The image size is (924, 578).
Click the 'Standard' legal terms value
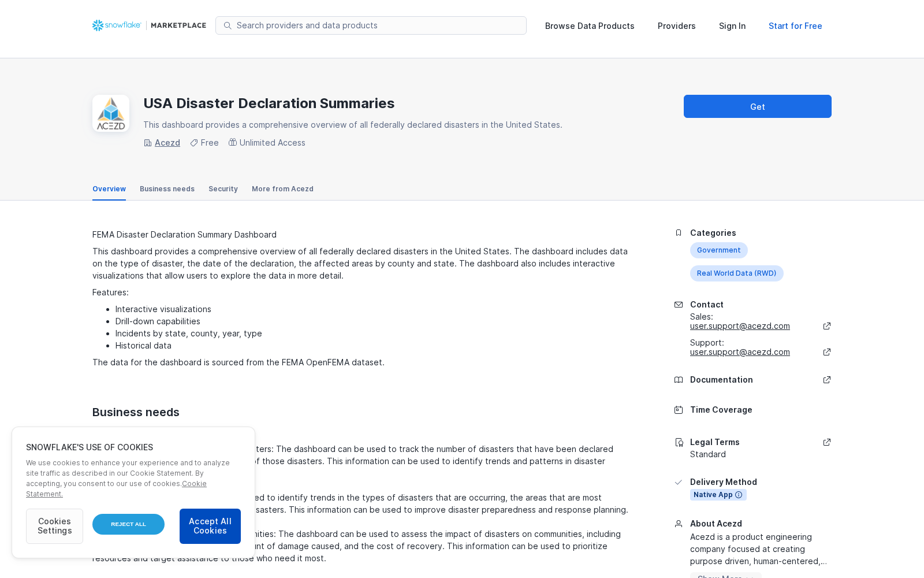[x=708, y=454]
